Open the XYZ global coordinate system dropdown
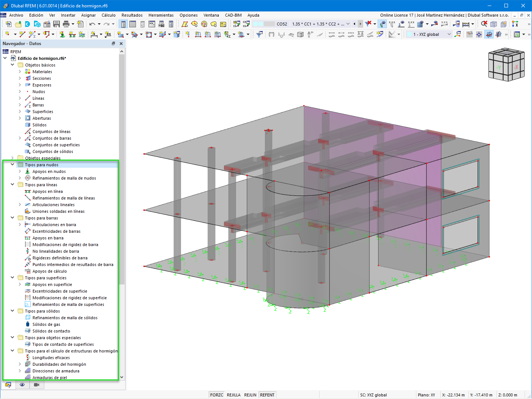The image size is (532, 399). pyautogui.click(x=449, y=34)
